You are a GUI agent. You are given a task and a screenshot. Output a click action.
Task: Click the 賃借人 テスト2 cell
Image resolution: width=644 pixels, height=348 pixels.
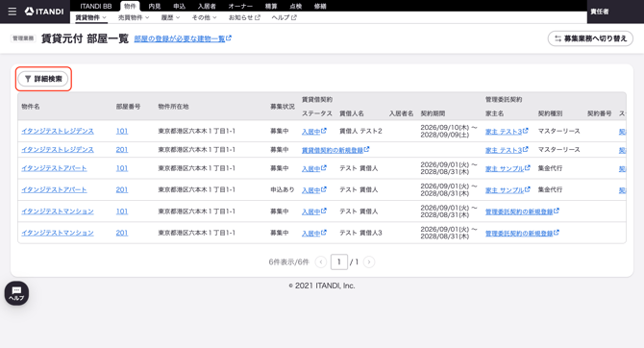click(360, 131)
